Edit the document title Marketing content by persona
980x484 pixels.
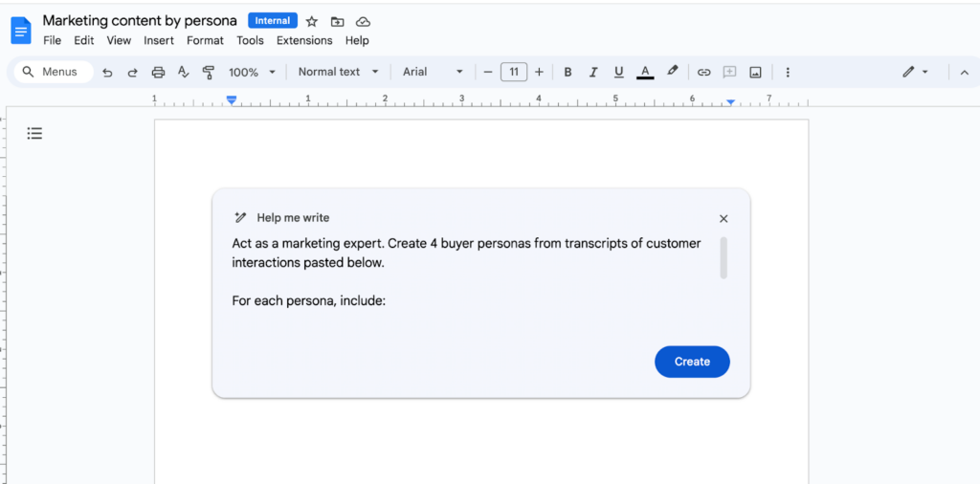tap(140, 21)
